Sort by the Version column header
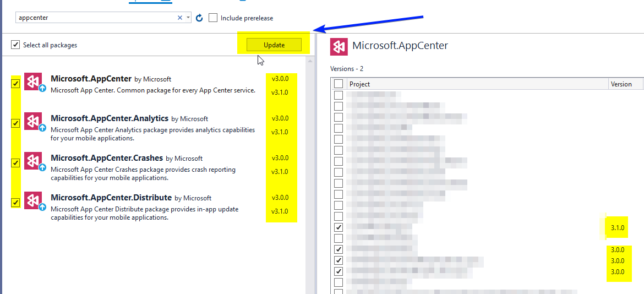This screenshot has height=294, width=644. coord(621,84)
